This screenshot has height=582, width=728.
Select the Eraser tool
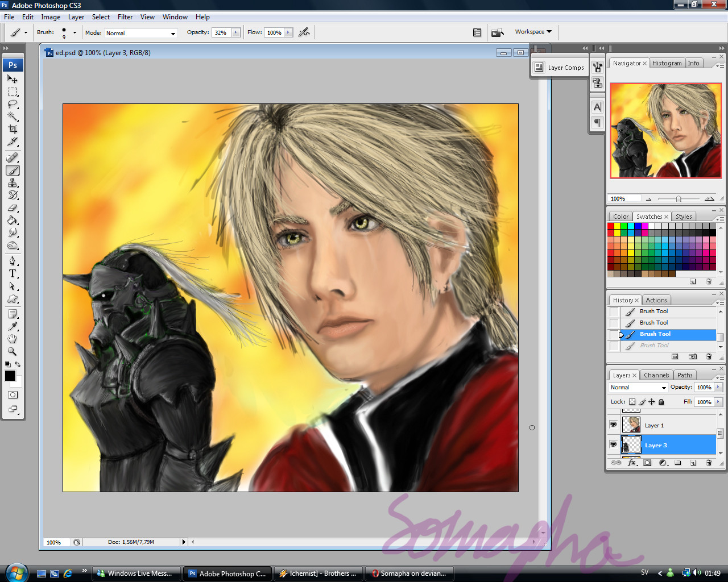pyautogui.click(x=13, y=208)
